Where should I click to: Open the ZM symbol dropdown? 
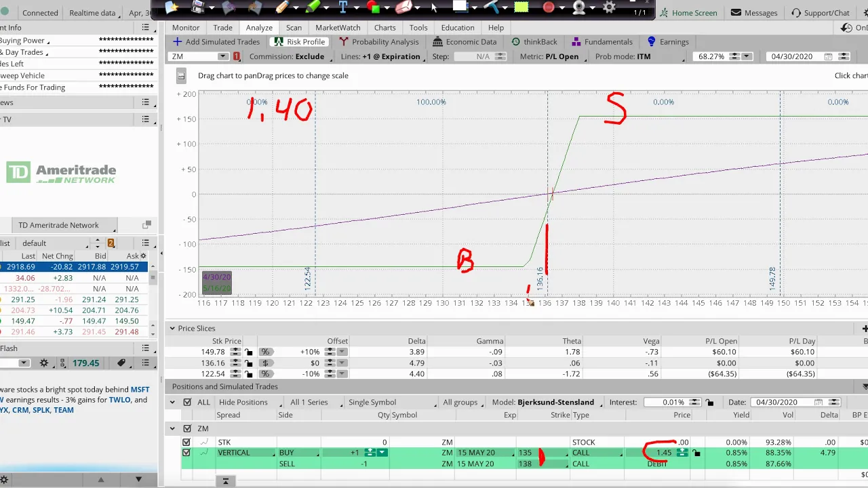click(222, 56)
